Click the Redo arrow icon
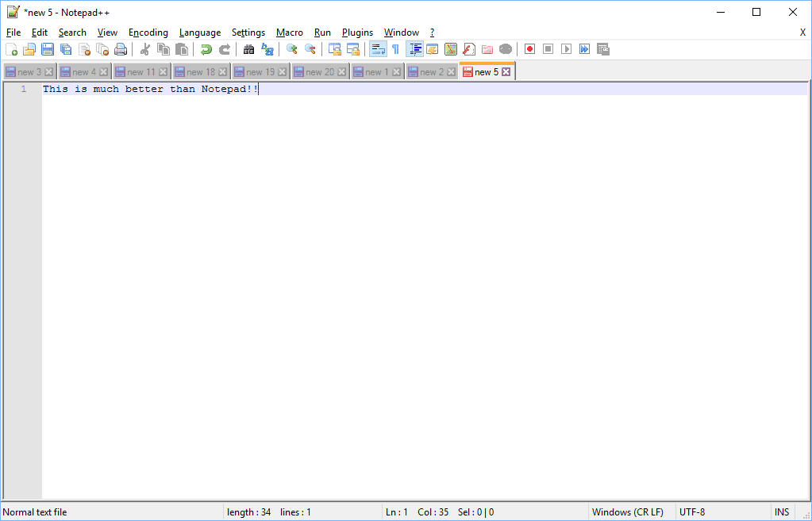Screen dimensions: 812x521 tap(224, 49)
